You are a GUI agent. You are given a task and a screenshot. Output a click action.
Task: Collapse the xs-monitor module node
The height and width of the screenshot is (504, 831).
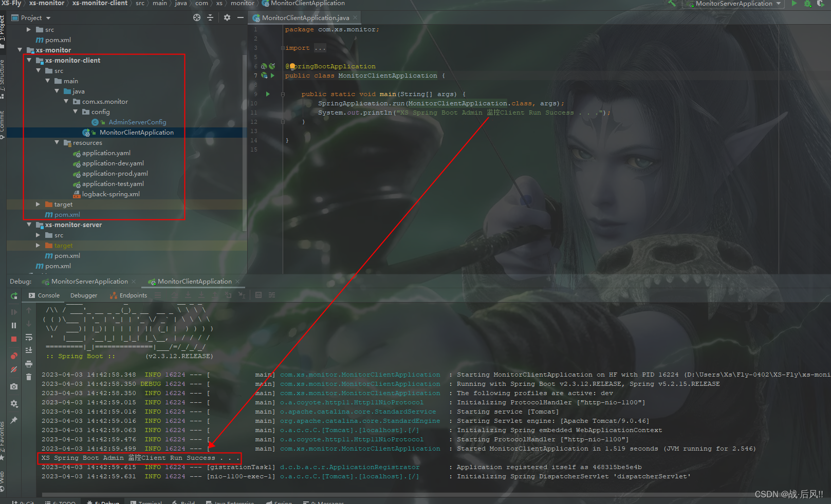click(20, 50)
